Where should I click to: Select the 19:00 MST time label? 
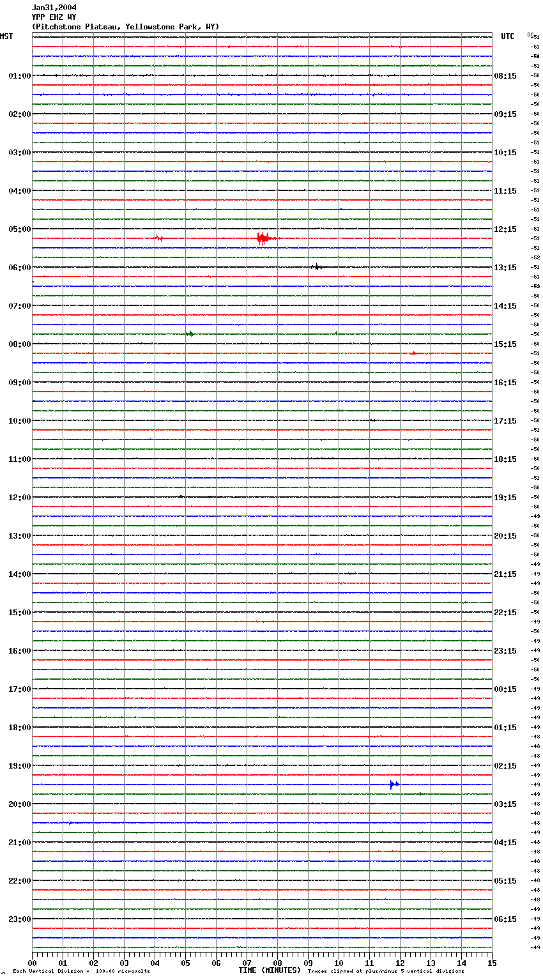(x=20, y=766)
